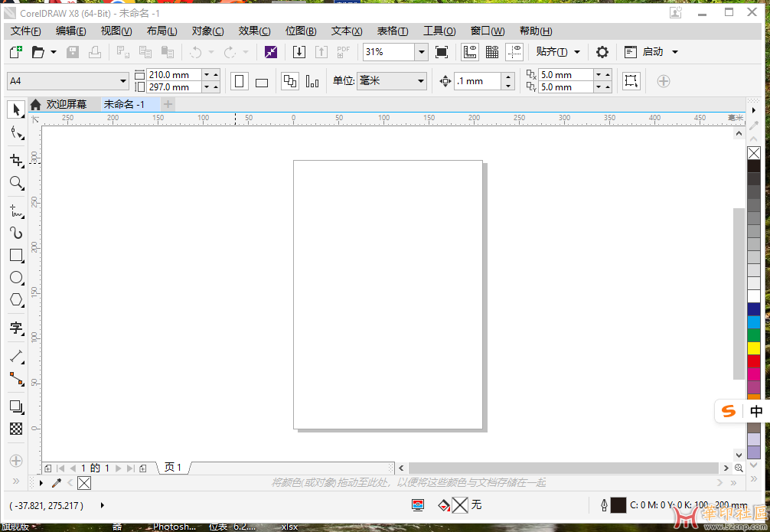
Task: Switch to the 欢迎屏幕 tab
Action: [65, 104]
